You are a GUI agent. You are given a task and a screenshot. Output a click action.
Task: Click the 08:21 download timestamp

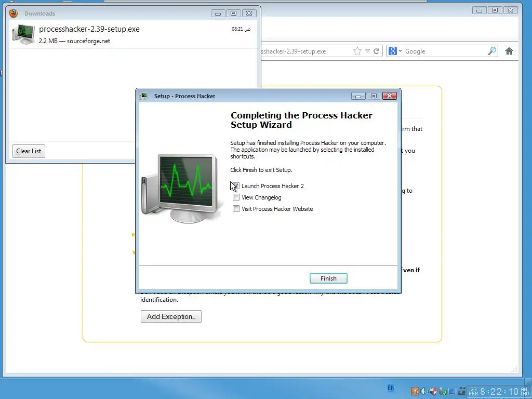(241, 29)
